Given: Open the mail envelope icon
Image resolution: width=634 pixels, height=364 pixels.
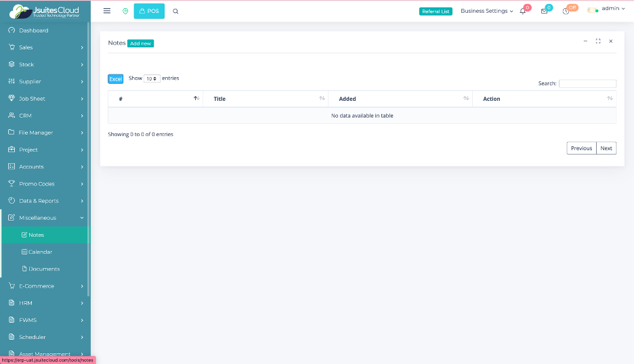Looking at the screenshot, I should [x=544, y=12].
